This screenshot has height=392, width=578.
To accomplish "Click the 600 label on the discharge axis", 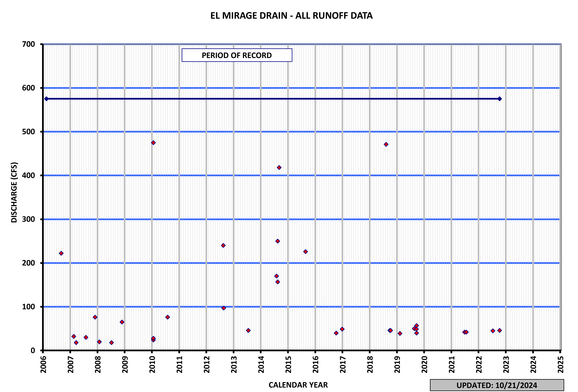I will tap(29, 88).
